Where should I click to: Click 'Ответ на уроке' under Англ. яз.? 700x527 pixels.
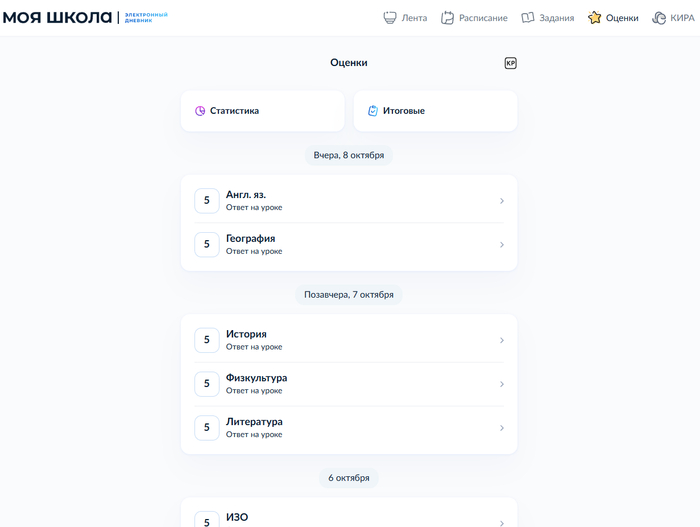pyautogui.click(x=254, y=208)
